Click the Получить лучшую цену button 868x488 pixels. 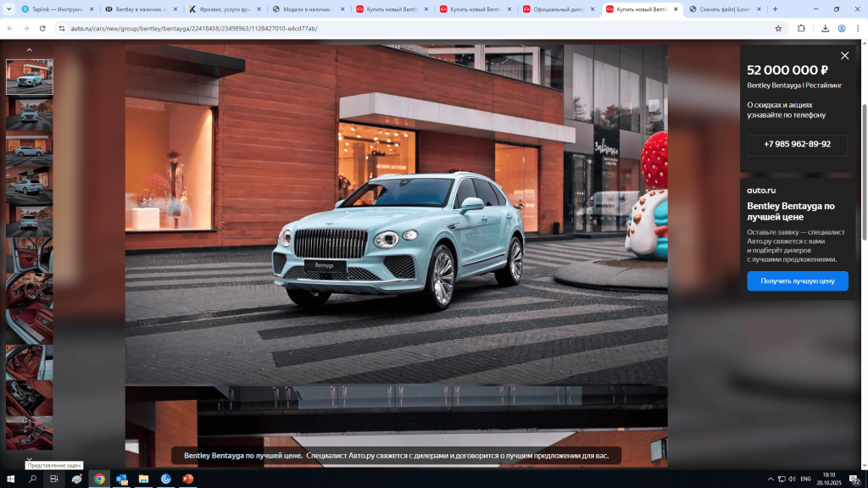(797, 280)
